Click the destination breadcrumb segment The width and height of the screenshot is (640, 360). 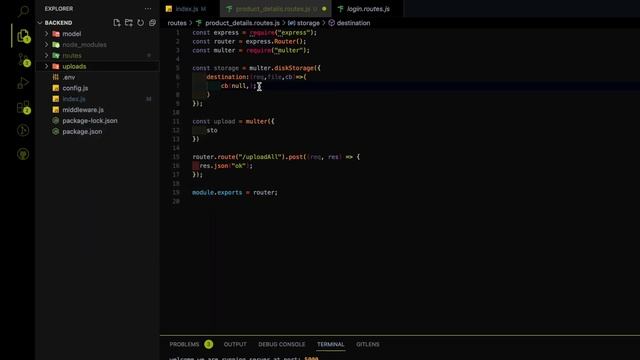(x=353, y=23)
